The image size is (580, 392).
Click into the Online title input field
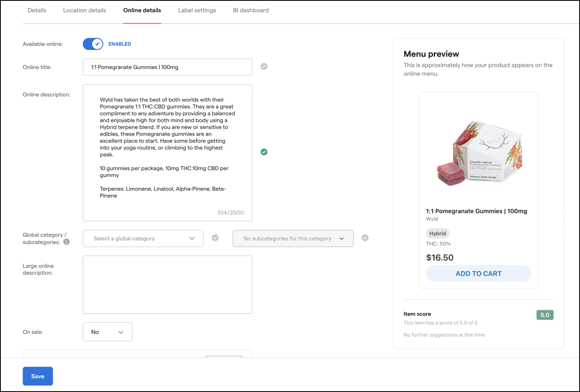[x=167, y=67]
